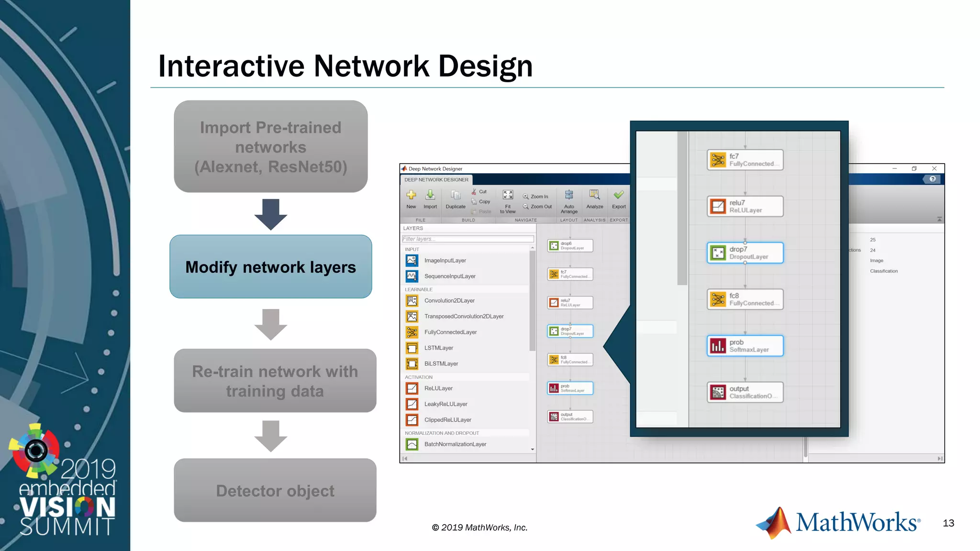980x551 pixels.
Task: Type in the Filter layers field
Action: click(x=468, y=239)
